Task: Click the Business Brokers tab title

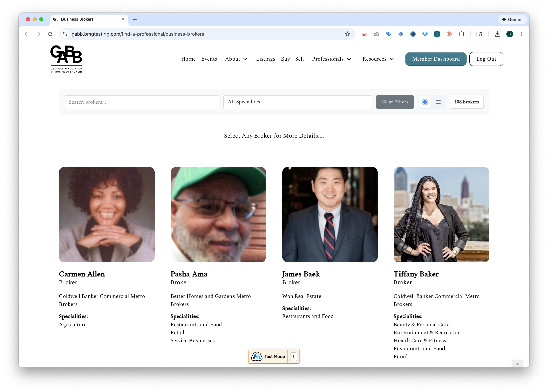Action: coord(77,19)
